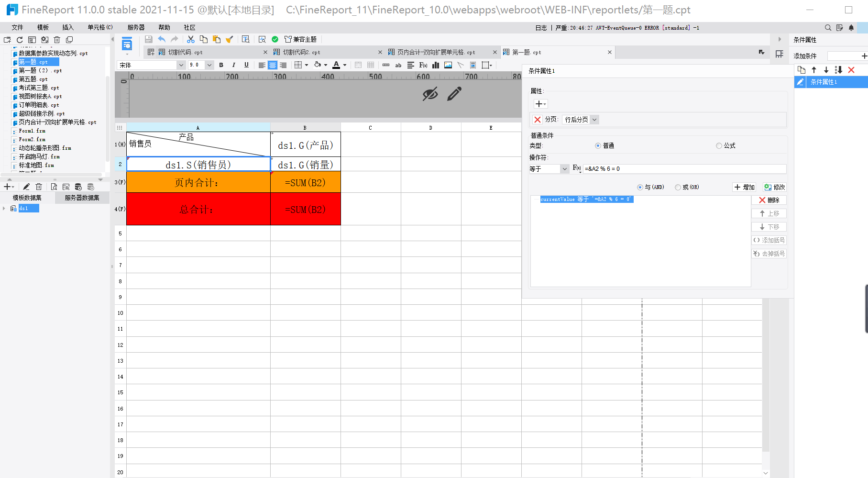Insert image into cell

pyautogui.click(x=448, y=65)
